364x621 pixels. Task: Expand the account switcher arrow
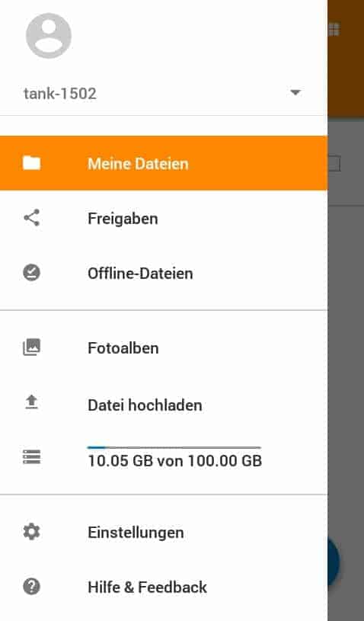295,93
